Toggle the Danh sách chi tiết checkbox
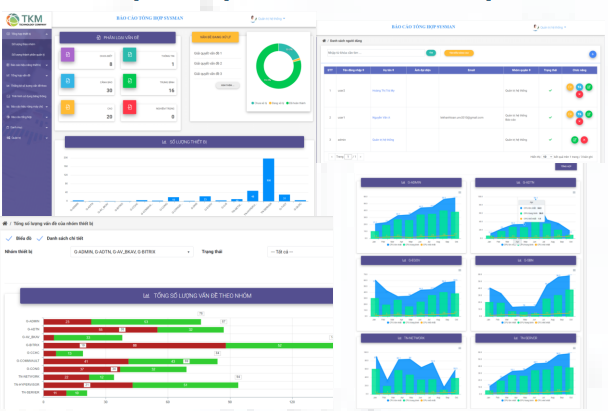 (40, 238)
